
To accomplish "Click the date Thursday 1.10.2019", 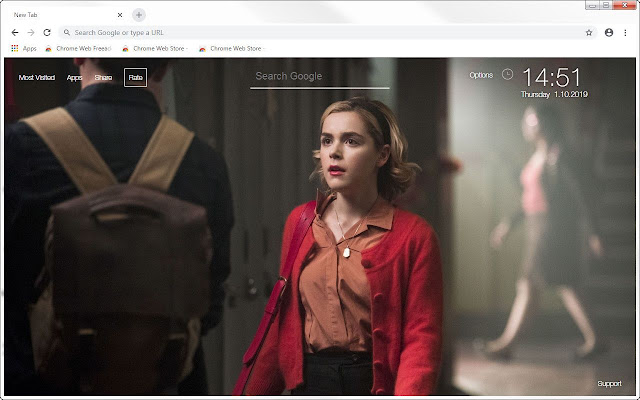I will click(x=554, y=94).
